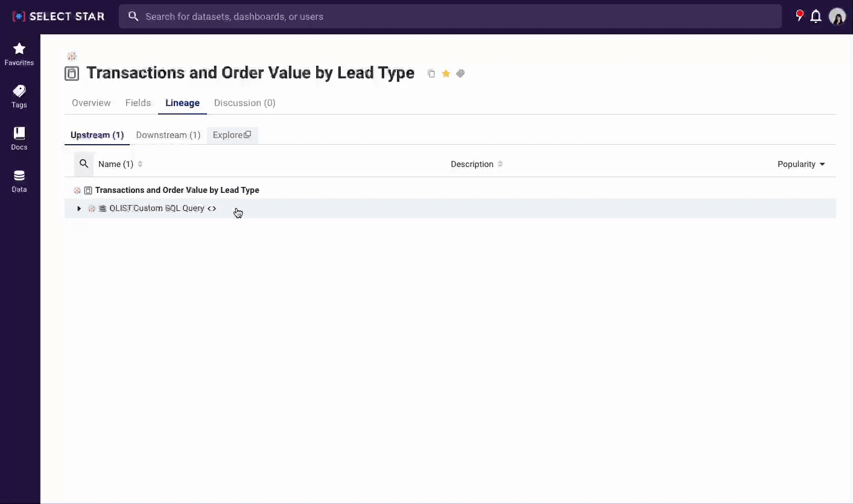The width and height of the screenshot is (853, 504).
Task: Open Tags in the left sidebar
Action: pyautogui.click(x=19, y=96)
